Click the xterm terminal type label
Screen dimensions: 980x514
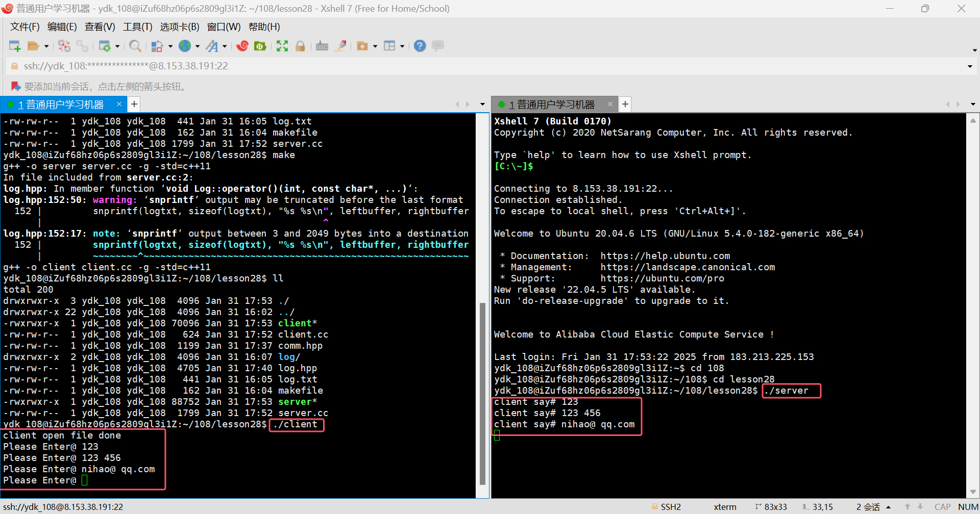tap(725, 507)
